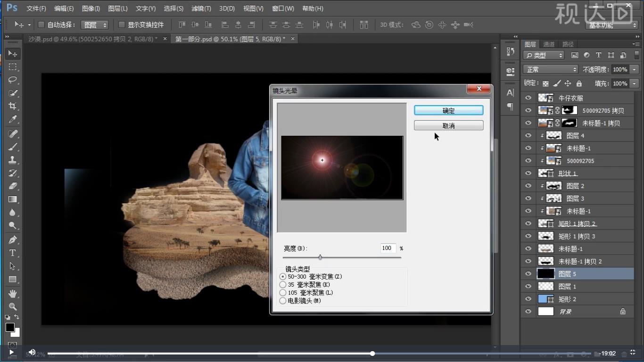Screen dimensions: 644x362
Task: Open the blend mode 正常 dropdown
Action: 550,69
